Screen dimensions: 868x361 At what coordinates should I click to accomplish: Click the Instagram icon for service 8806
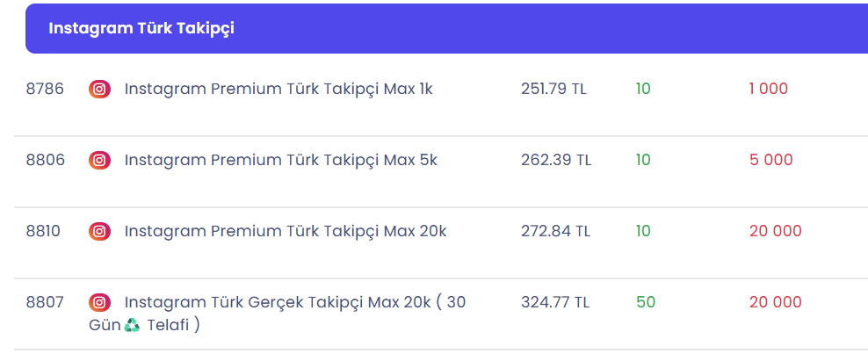(x=99, y=161)
